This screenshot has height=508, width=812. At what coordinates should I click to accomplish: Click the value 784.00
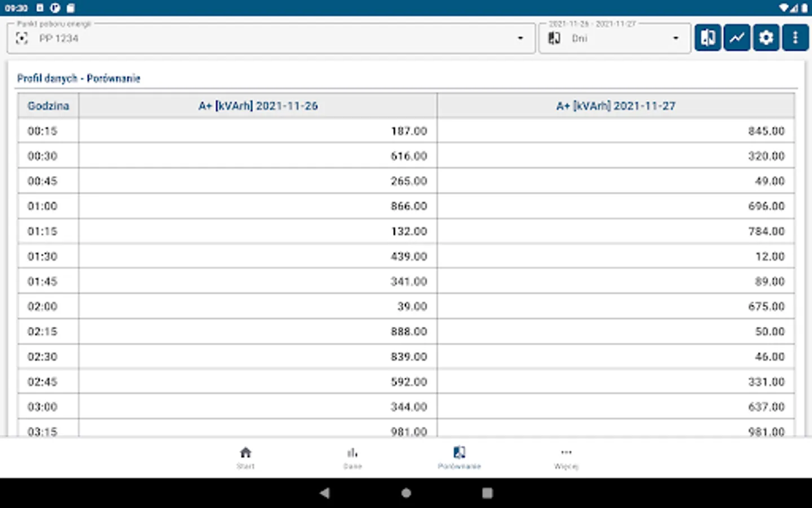pos(766,231)
